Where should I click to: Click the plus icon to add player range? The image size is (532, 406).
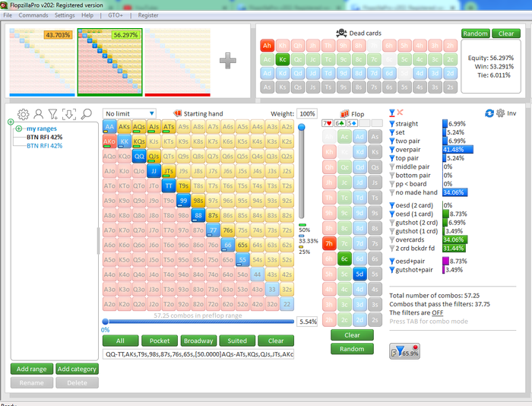click(x=228, y=61)
